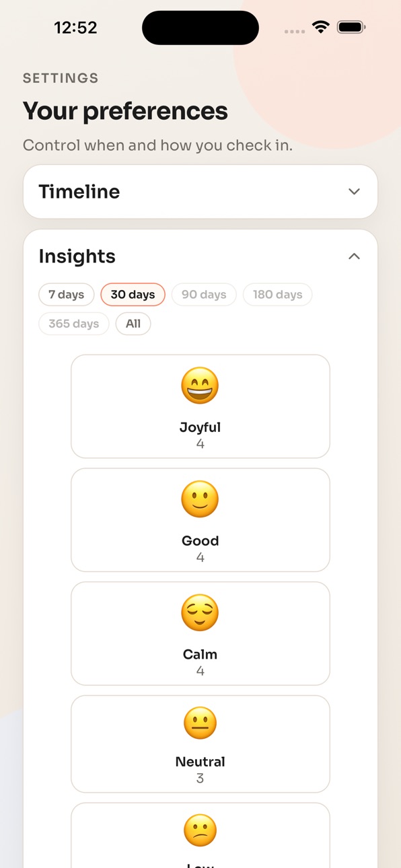Open the Joyful mood card
This screenshot has height=868, width=401.
(x=200, y=406)
